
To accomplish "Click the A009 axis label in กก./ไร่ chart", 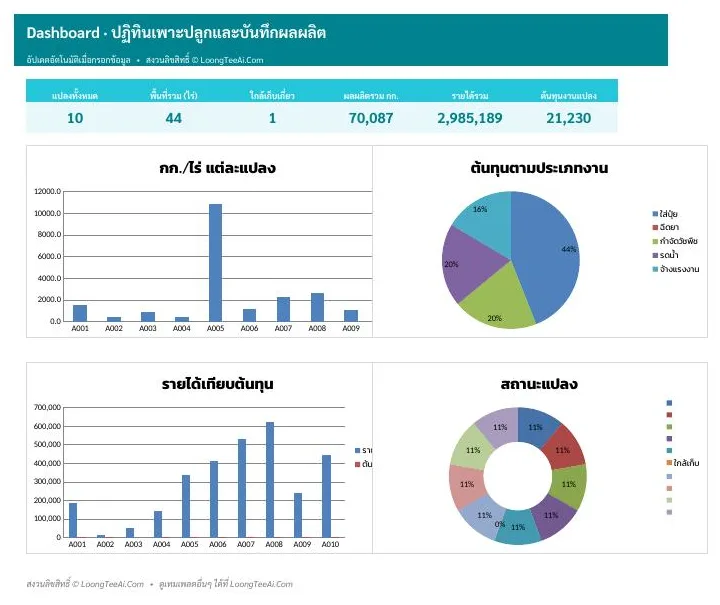I will pos(351,328).
